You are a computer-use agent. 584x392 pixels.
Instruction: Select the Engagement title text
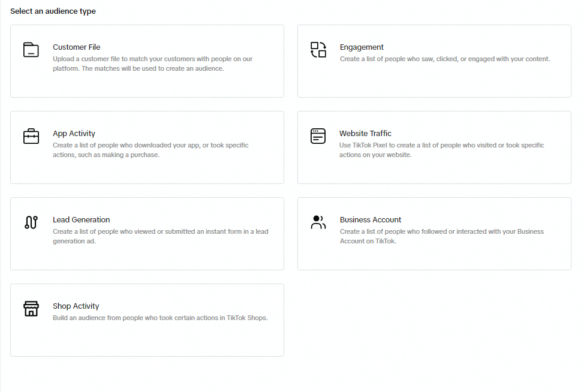[362, 47]
